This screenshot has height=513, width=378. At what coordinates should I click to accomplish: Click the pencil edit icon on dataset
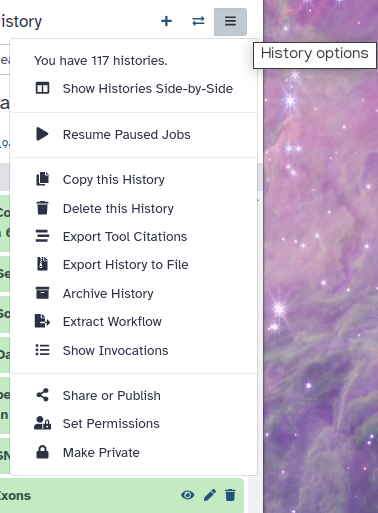(210, 495)
